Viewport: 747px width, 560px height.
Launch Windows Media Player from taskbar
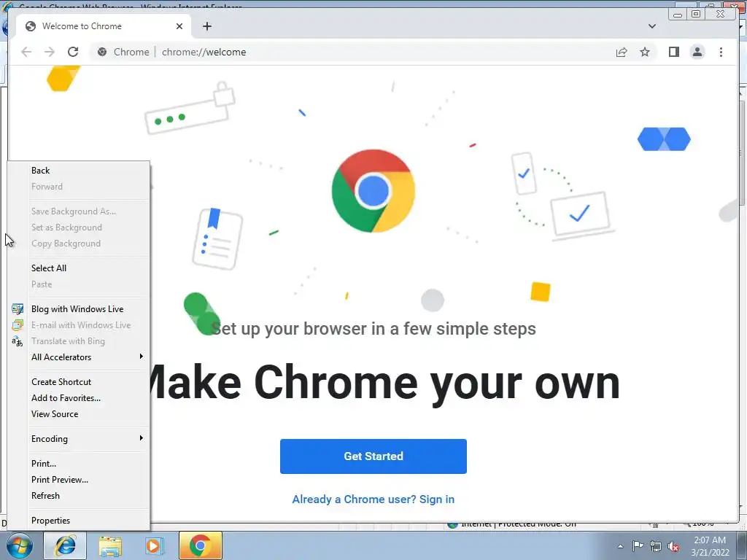tap(153, 545)
